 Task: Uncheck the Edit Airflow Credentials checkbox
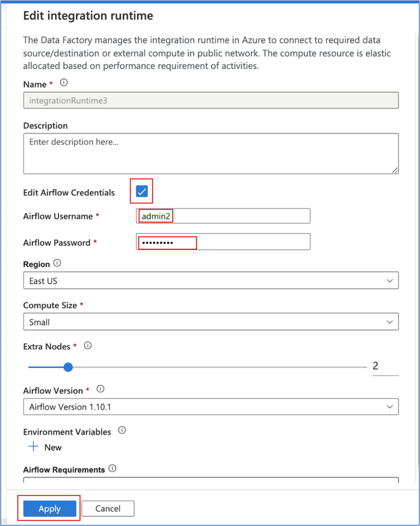pos(141,191)
